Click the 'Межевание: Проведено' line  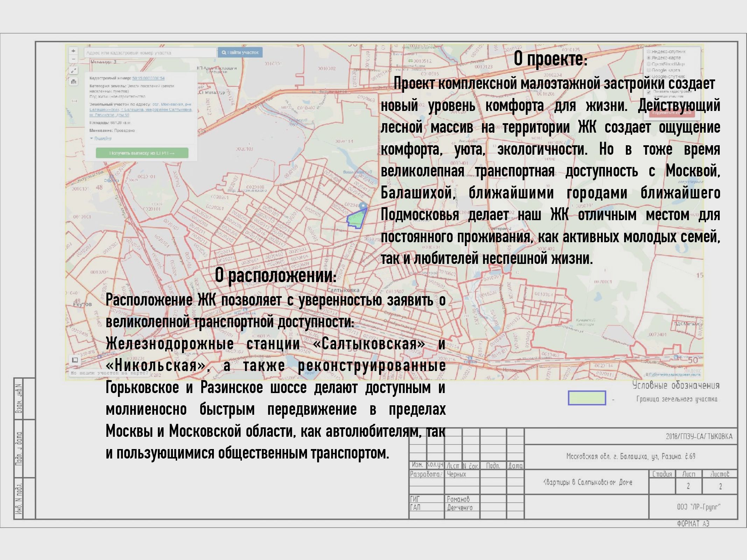(112, 131)
